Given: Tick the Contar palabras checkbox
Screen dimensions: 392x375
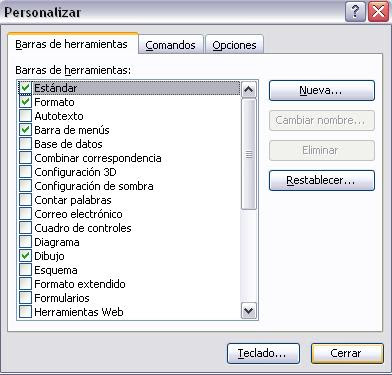Looking at the screenshot, I should tap(25, 200).
